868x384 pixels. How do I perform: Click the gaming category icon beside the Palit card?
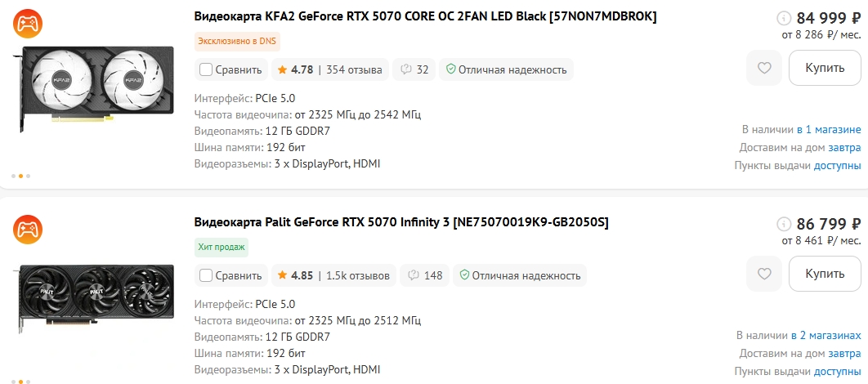tap(28, 230)
